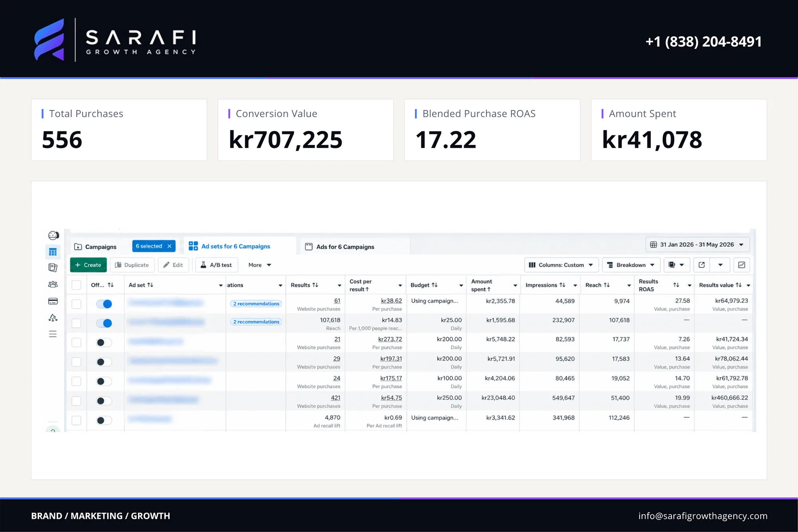Toggle off the ad set with 107,618 reach

104,323
